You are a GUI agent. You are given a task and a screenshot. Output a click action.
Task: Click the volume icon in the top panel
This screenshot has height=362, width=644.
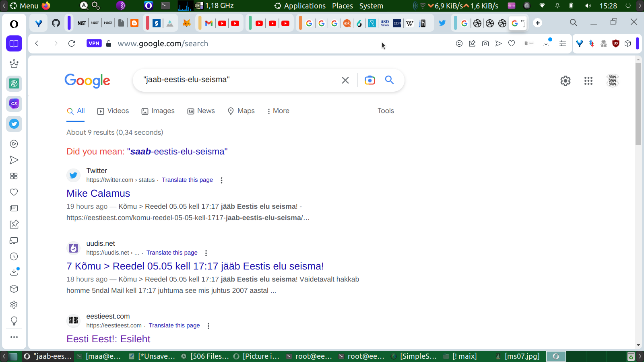(588, 6)
